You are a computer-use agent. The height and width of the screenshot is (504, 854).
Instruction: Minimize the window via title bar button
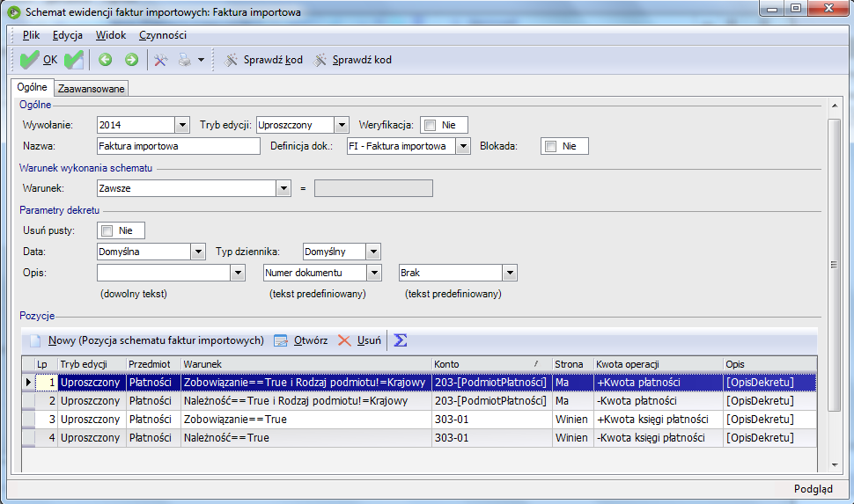tap(772, 8)
